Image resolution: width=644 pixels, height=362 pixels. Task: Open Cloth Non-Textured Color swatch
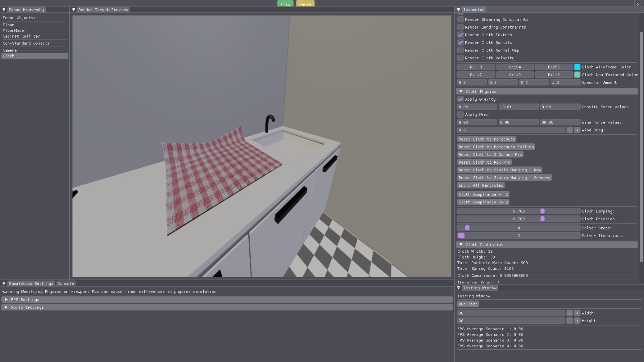click(577, 75)
